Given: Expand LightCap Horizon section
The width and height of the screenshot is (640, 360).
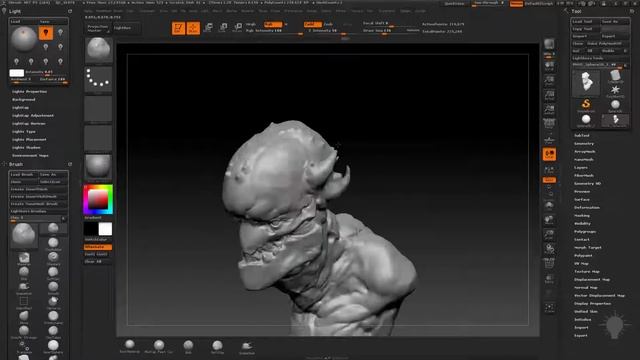Looking at the screenshot, I should pyautogui.click(x=29, y=124).
